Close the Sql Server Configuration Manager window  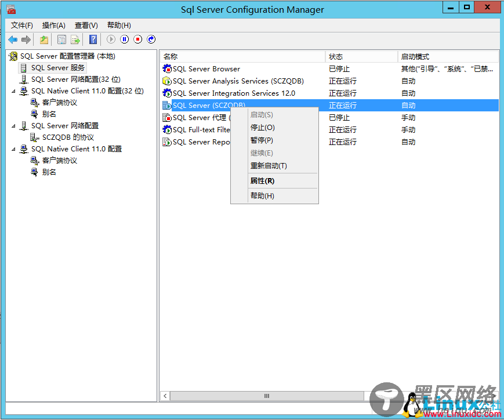pyautogui.click(x=487, y=8)
